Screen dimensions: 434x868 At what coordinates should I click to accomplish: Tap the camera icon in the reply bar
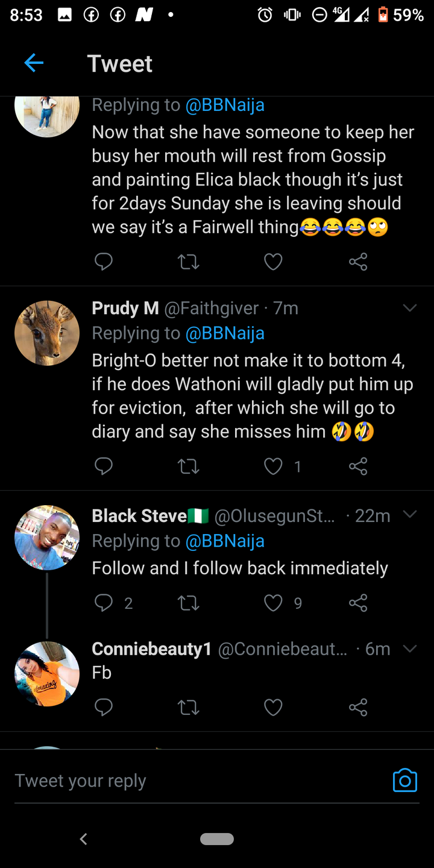tap(404, 780)
